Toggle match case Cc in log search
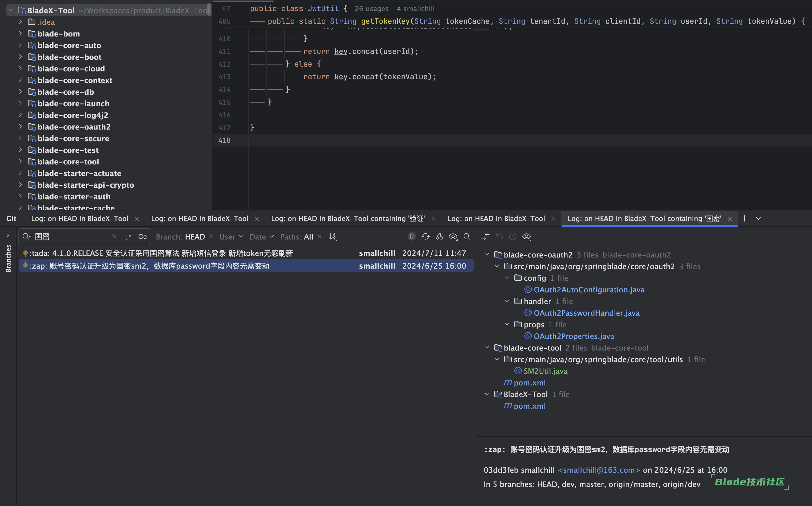812x506 pixels. click(142, 237)
